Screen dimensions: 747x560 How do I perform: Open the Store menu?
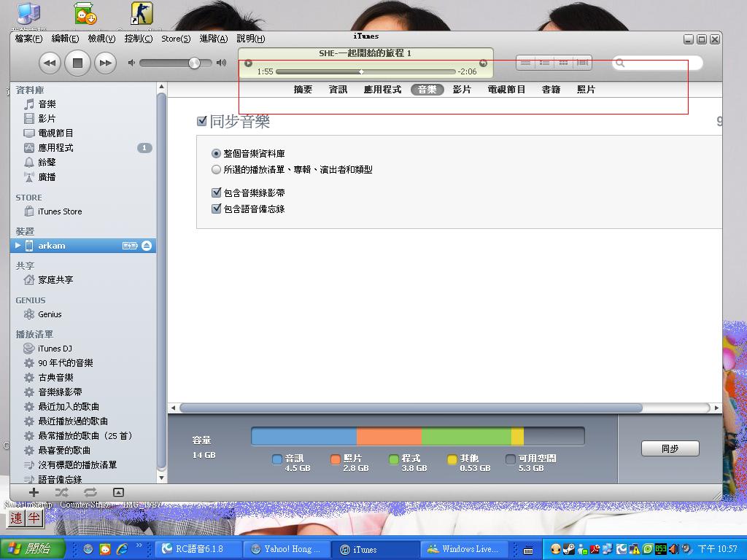coord(175,39)
